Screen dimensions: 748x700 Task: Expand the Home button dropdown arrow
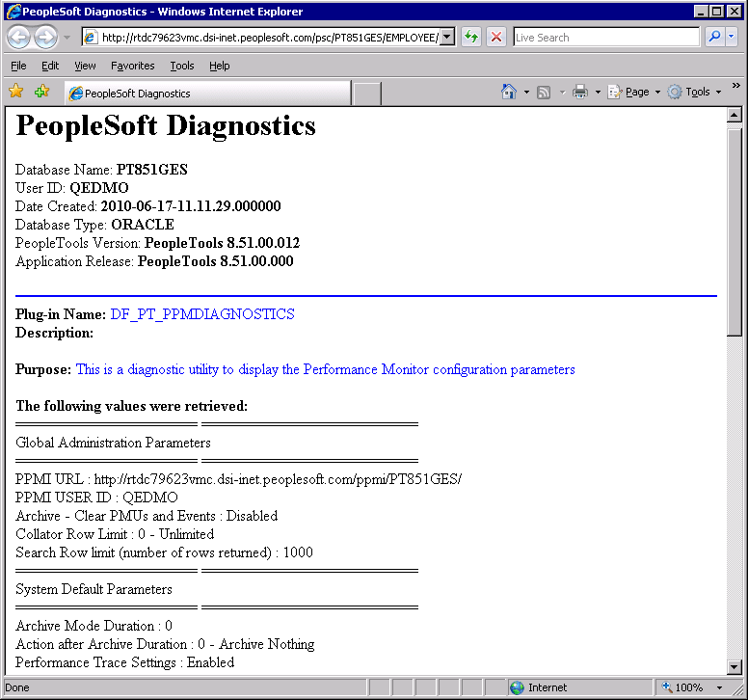(x=526, y=92)
